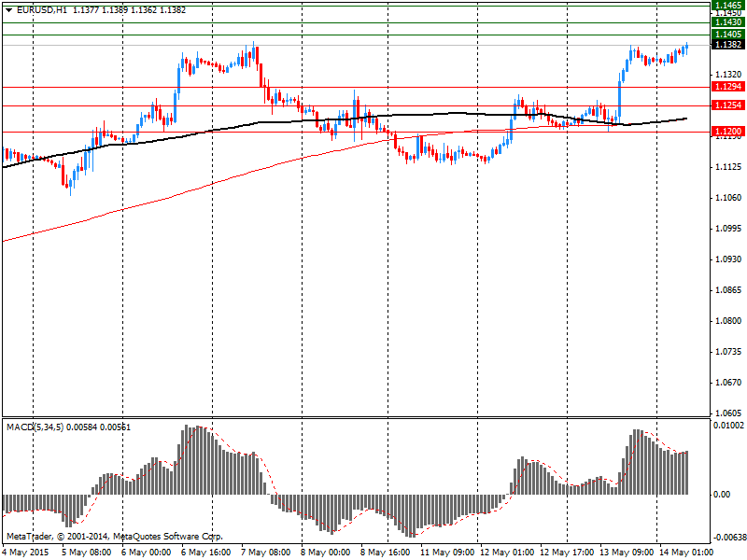Select the 1.1060 price axis value

(x=728, y=198)
